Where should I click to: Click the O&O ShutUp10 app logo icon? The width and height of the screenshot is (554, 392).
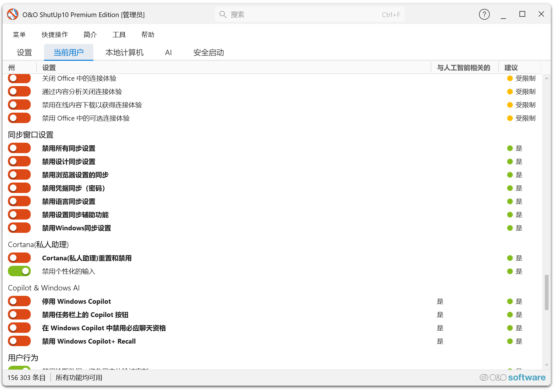13,15
